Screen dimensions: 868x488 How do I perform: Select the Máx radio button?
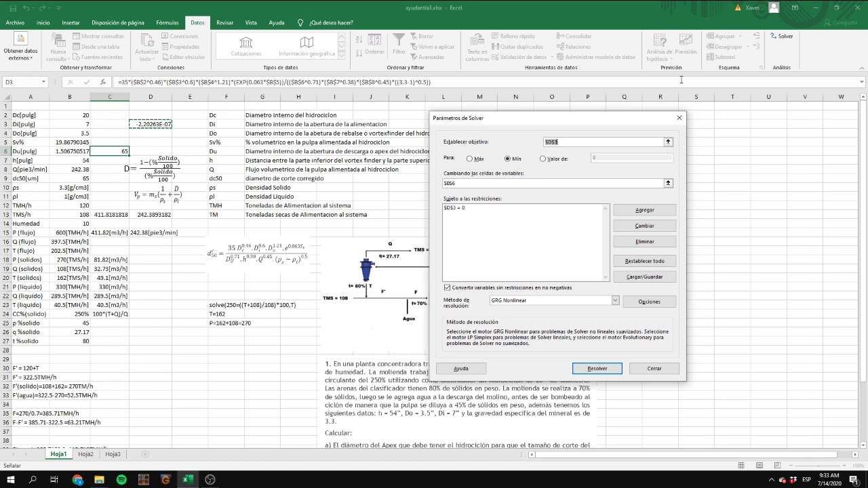pyautogui.click(x=469, y=159)
